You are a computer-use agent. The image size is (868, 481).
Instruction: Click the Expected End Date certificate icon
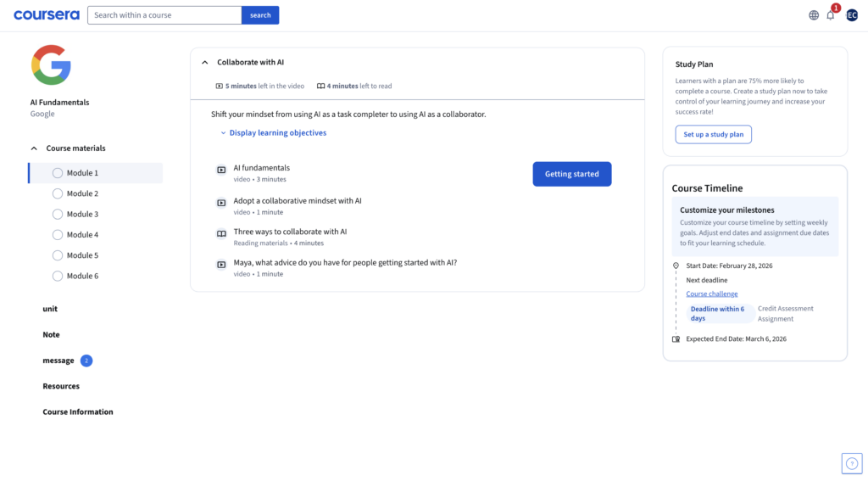(676, 339)
